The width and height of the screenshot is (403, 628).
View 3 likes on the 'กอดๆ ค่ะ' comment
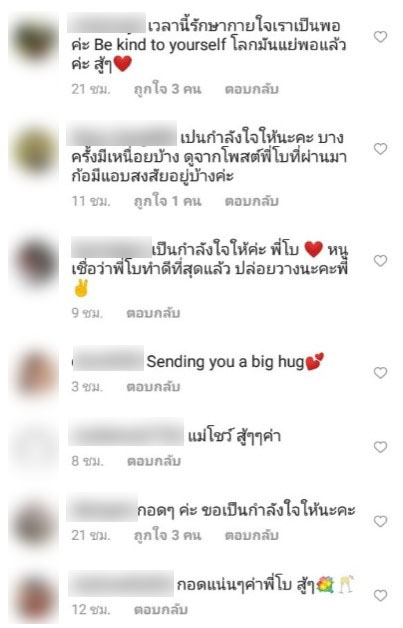point(167,535)
